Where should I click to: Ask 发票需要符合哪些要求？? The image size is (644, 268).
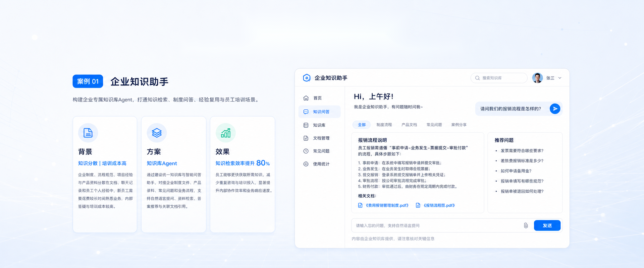coord(522,151)
